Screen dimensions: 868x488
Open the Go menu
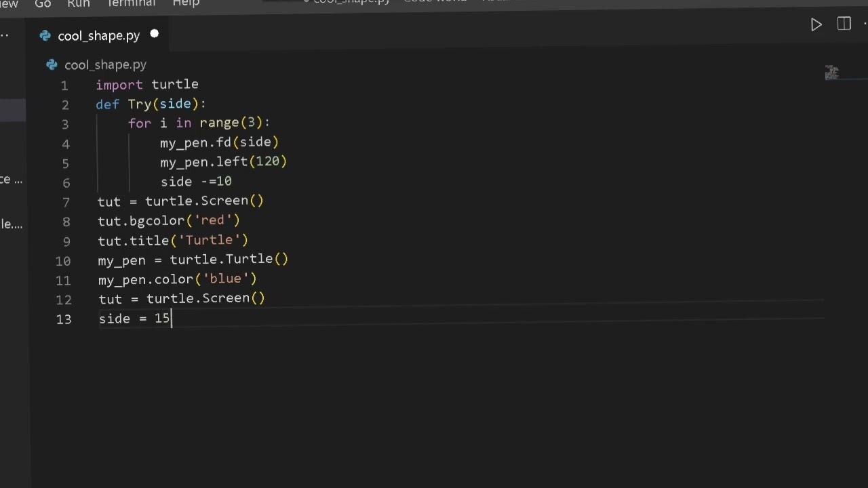pos(43,4)
